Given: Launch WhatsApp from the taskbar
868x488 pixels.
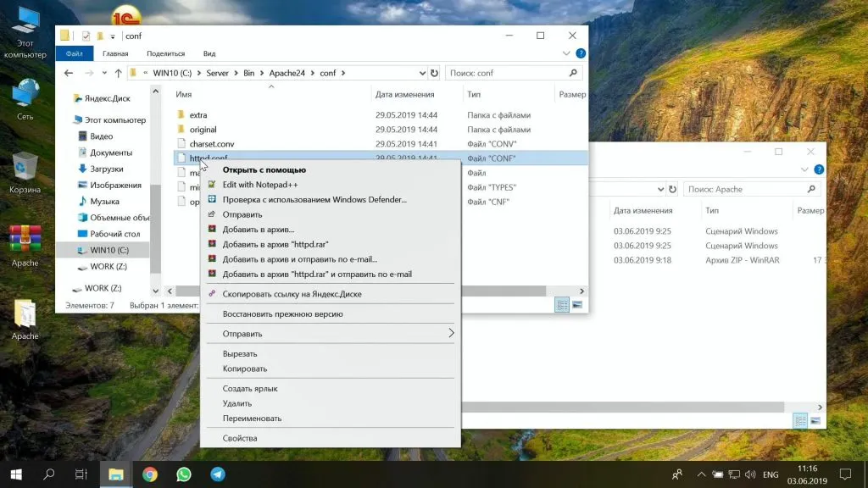Looking at the screenshot, I should pos(184,474).
